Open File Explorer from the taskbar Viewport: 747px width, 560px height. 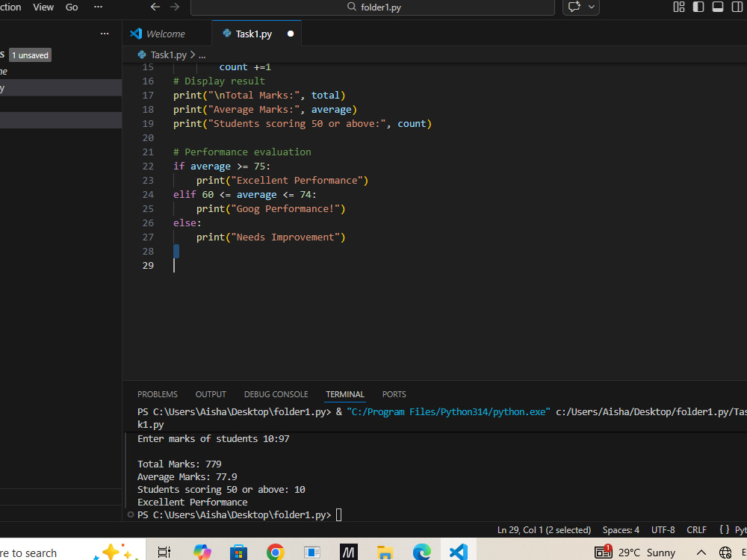point(385,553)
